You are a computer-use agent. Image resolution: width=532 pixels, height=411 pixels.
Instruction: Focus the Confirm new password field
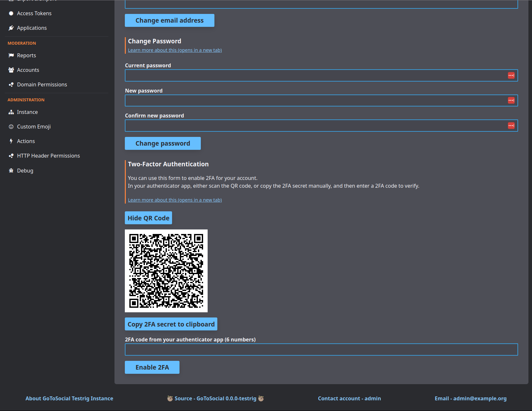[321, 126]
